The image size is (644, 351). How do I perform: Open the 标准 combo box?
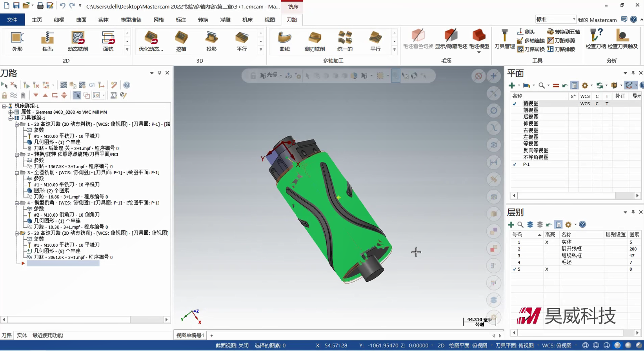tap(556, 19)
